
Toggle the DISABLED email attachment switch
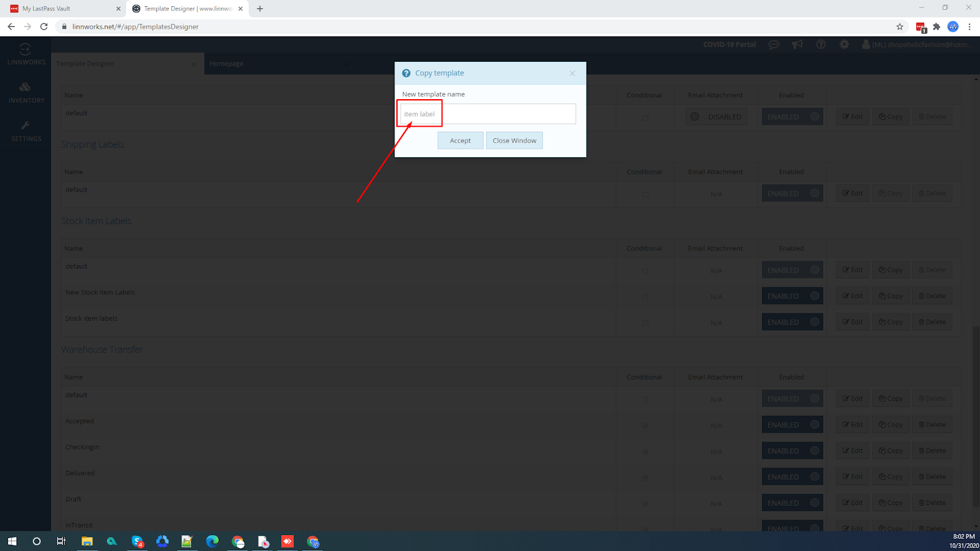[x=717, y=117]
